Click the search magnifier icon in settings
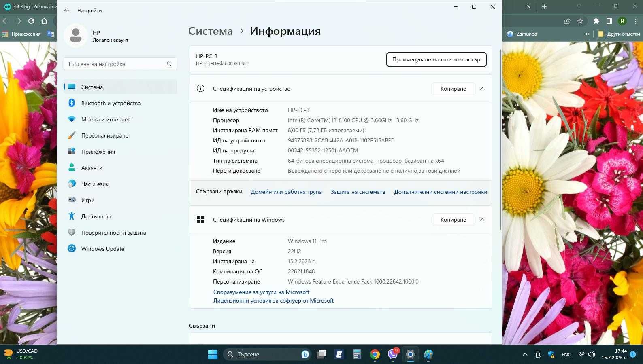This screenshot has height=364, width=643. point(169,64)
